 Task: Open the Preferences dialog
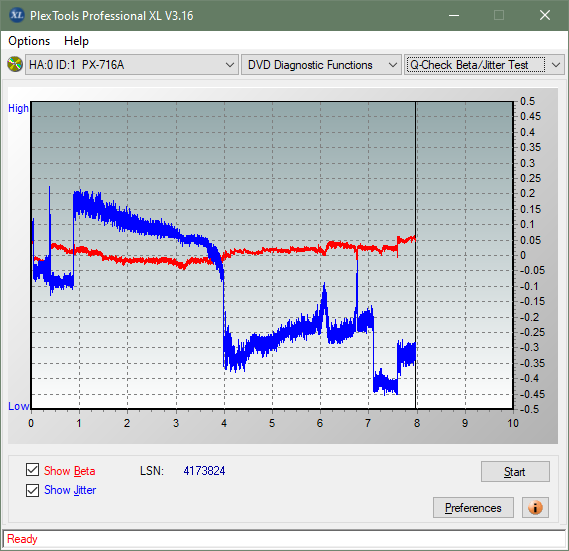coord(473,507)
